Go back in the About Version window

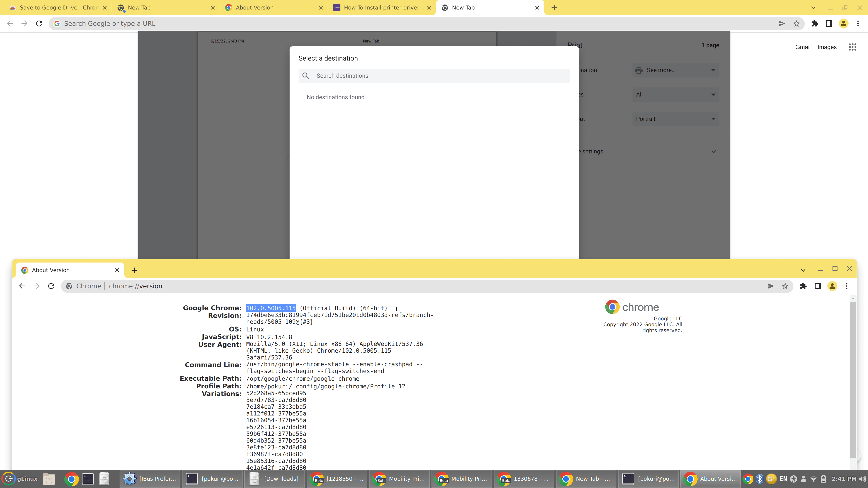click(22, 286)
